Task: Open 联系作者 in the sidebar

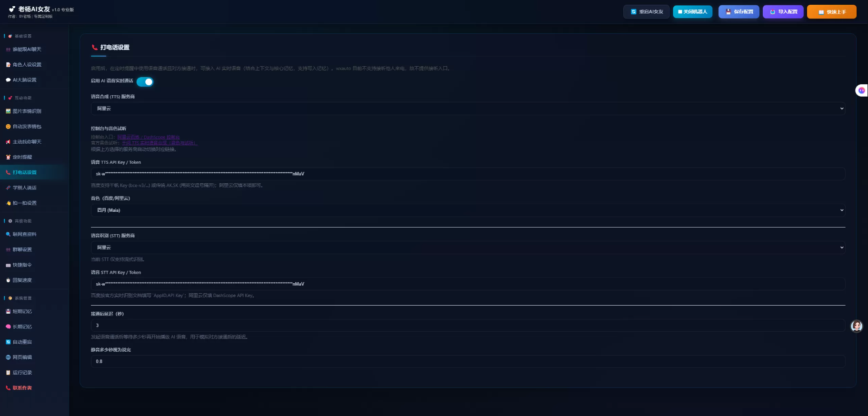Action: point(34,388)
